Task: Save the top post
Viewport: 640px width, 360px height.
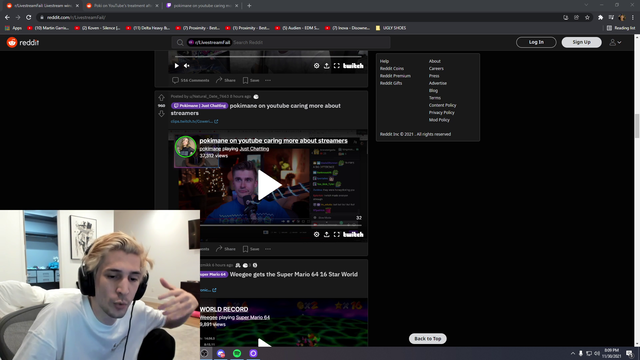Action: [x=251, y=80]
